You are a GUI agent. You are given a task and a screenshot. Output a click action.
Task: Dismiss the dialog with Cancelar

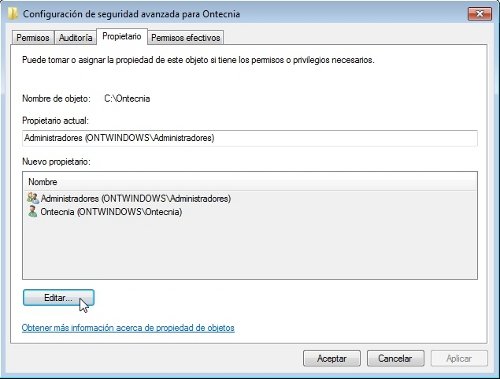pyautogui.click(x=395, y=358)
